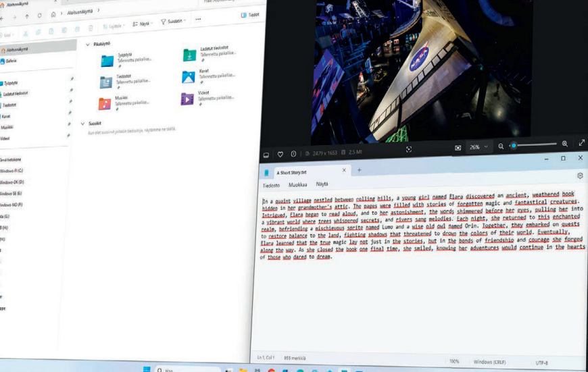This screenshot has width=588, height=372.
Task: Select Tiedostot in the Explorer sidebar
Action: pos(9,105)
